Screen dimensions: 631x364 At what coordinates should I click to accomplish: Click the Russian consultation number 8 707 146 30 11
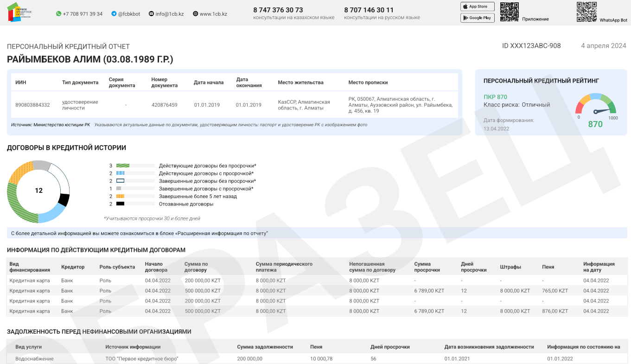(369, 10)
